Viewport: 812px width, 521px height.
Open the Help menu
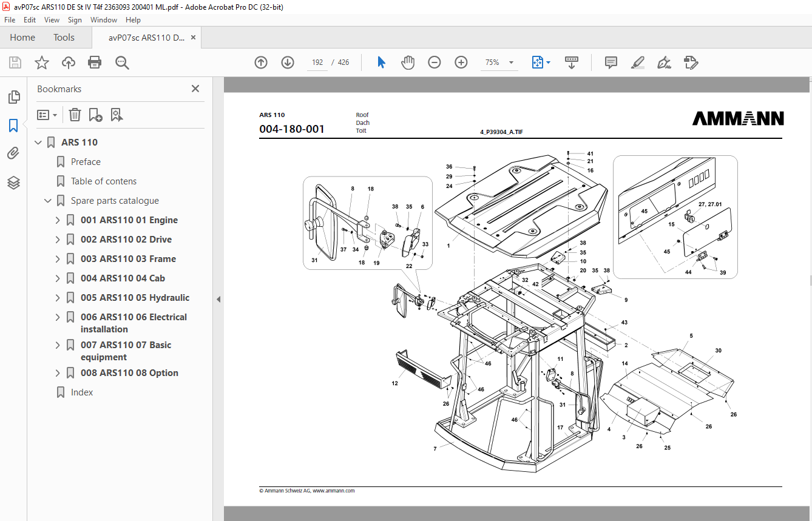pyautogui.click(x=133, y=20)
